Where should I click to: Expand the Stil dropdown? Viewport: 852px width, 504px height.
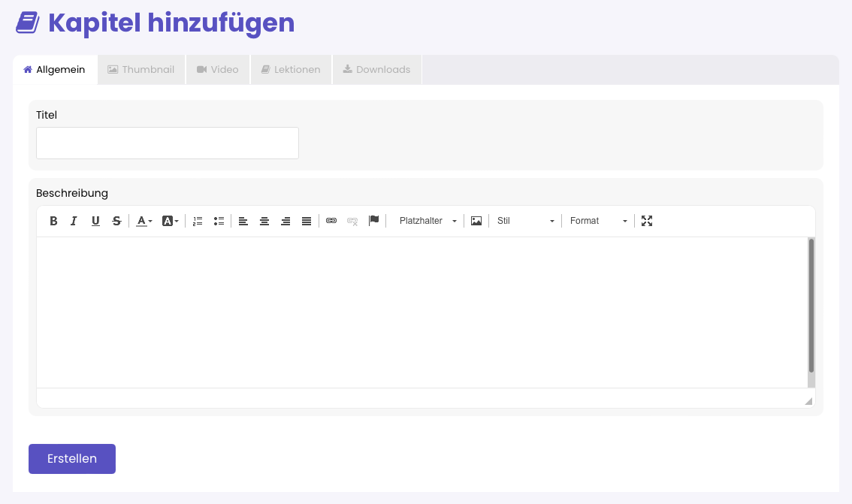click(x=525, y=221)
